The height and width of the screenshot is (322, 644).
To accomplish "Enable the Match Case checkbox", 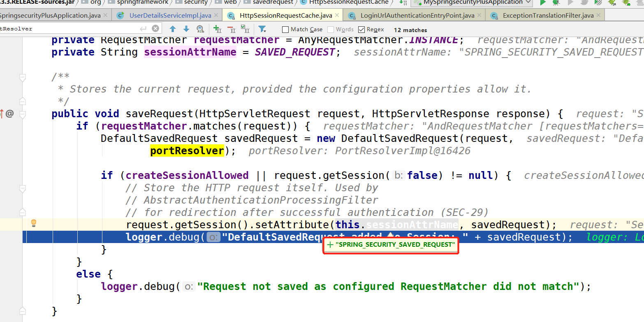I will (285, 29).
